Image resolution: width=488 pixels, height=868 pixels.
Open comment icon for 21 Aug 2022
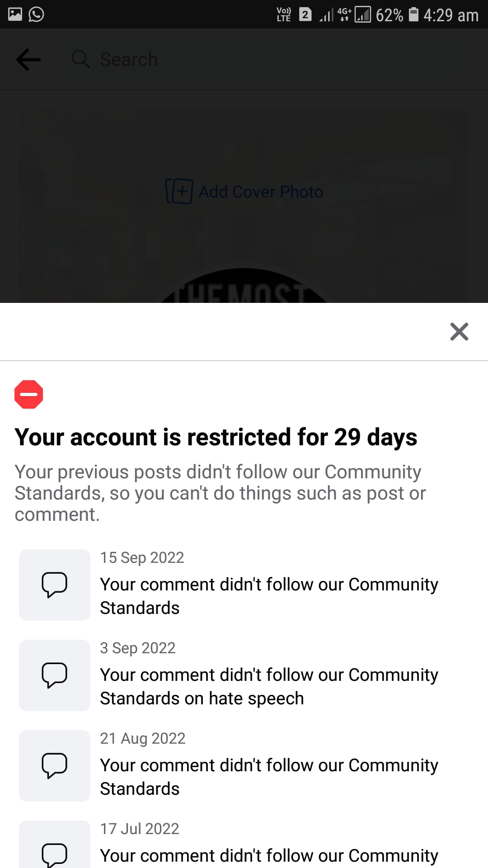coord(55,765)
